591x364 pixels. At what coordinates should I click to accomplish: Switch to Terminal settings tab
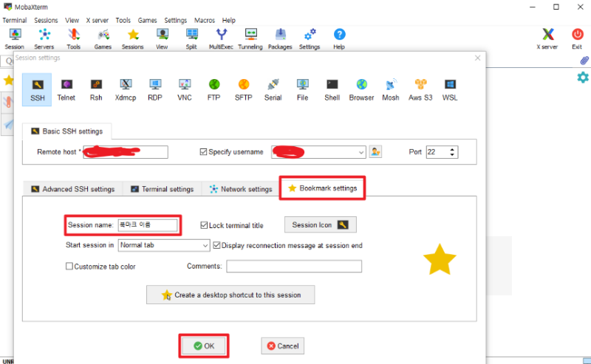(x=162, y=189)
